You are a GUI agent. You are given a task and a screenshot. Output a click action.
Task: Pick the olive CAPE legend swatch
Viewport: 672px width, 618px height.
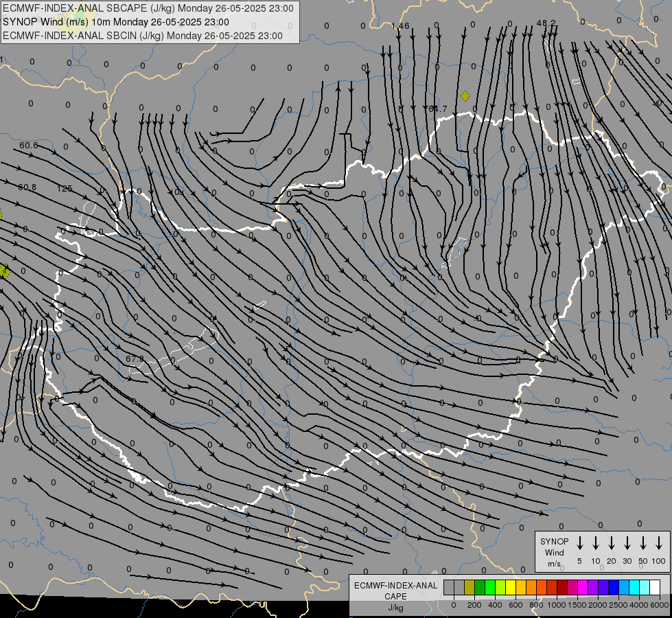[470, 588]
